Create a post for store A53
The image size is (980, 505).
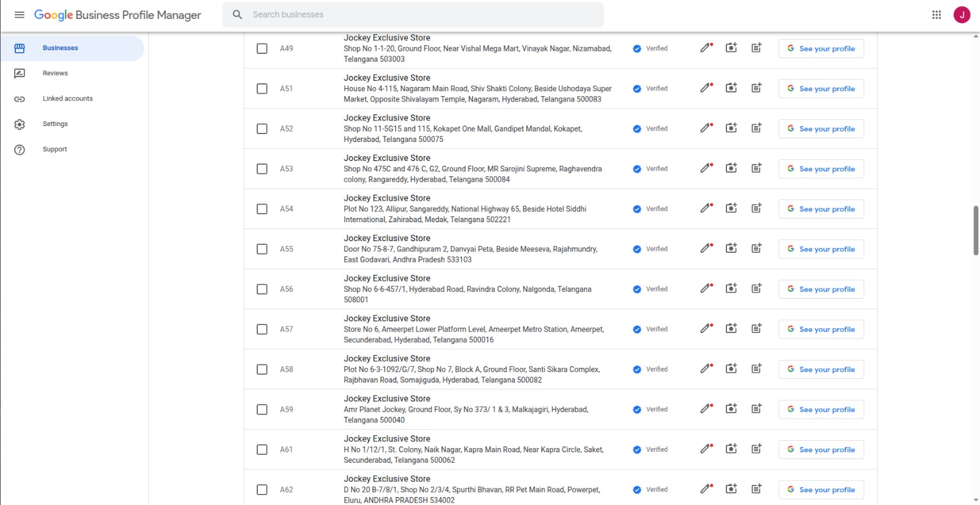pyautogui.click(x=756, y=168)
